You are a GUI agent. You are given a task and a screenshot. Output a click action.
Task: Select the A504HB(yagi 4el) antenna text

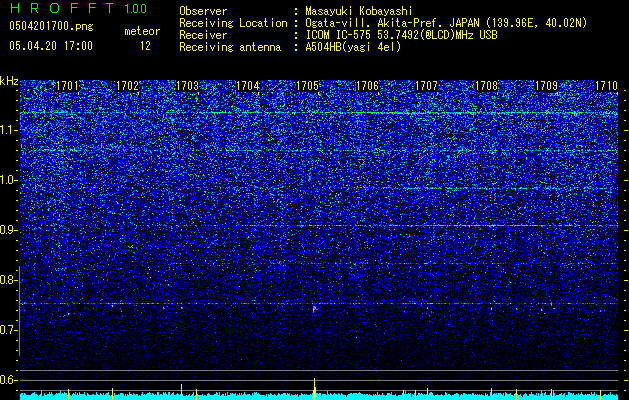pos(353,47)
